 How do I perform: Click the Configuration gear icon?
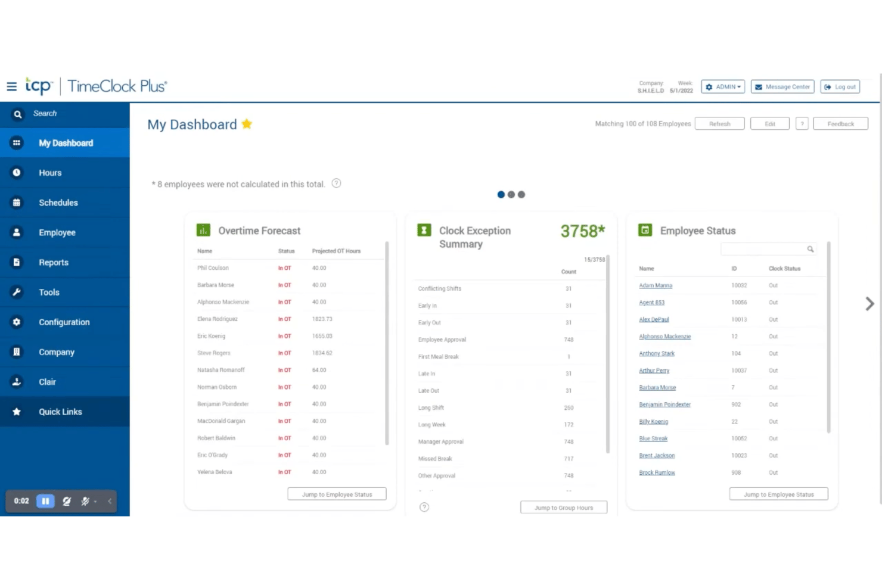(x=17, y=322)
